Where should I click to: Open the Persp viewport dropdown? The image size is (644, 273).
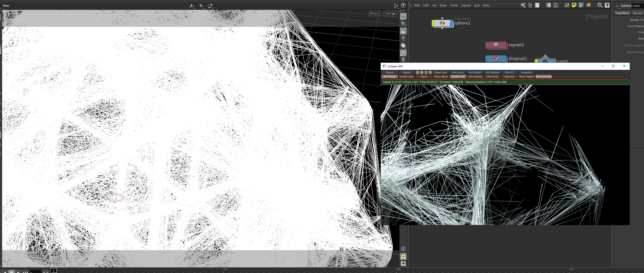pyautogui.click(x=374, y=14)
